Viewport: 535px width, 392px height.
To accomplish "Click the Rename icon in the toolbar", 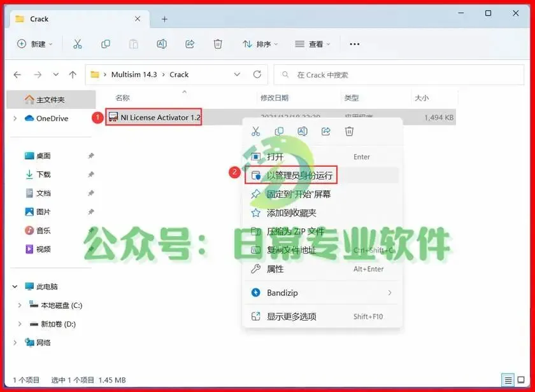I will (x=162, y=44).
